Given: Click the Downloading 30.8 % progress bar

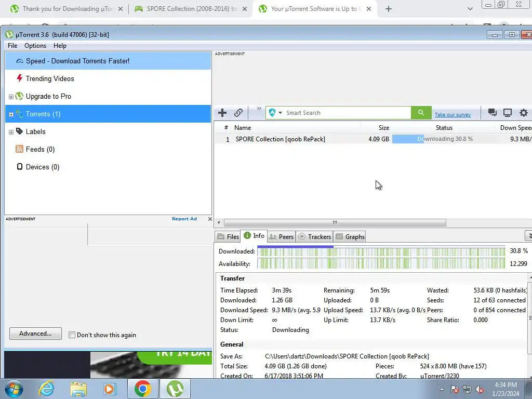Looking at the screenshot, I should pyautogui.click(x=445, y=139).
